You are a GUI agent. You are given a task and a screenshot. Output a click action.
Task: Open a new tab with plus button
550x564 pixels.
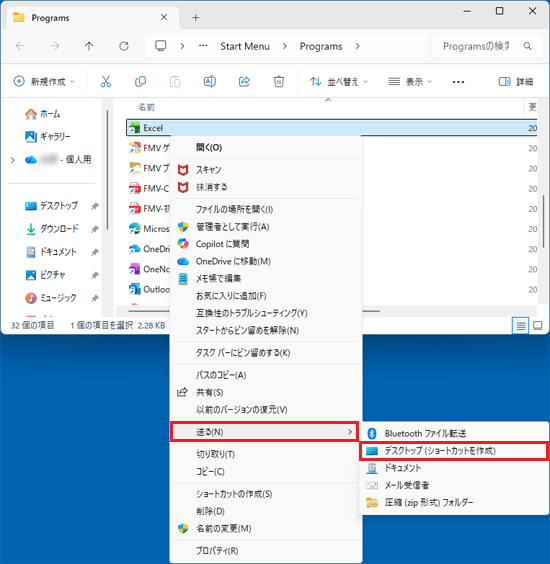pos(196,18)
